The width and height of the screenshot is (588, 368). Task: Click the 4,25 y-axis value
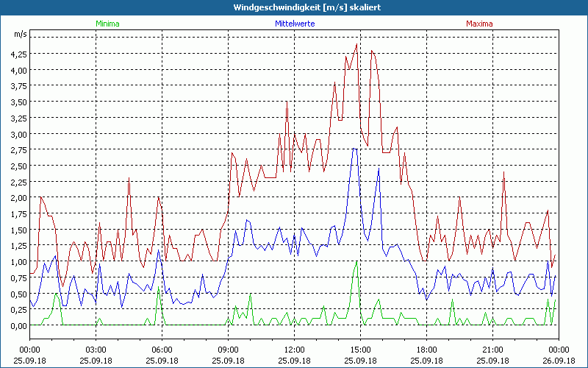click(x=19, y=54)
